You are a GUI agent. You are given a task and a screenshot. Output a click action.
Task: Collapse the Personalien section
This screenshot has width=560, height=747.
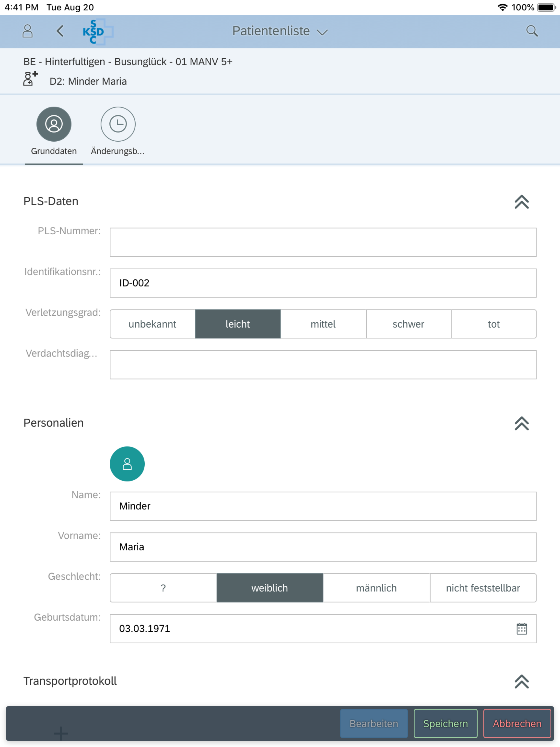521,423
